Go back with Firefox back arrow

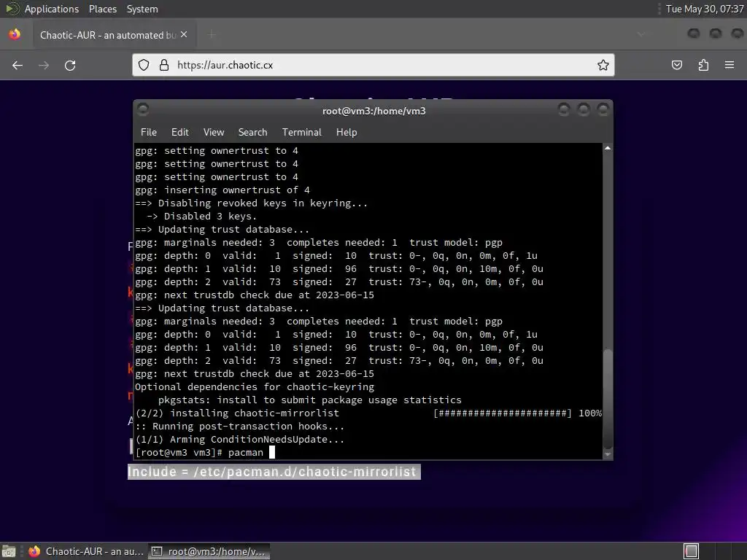click(x=18, y=65)
